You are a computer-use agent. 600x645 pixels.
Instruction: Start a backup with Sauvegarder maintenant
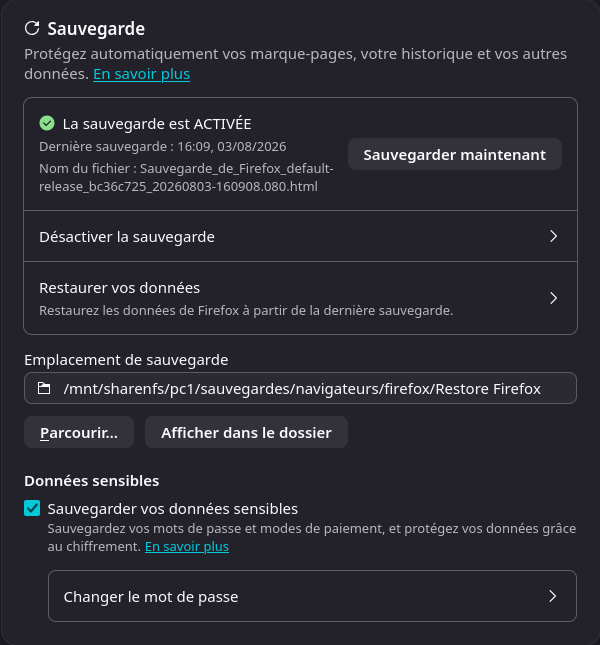tap(455, 154)
